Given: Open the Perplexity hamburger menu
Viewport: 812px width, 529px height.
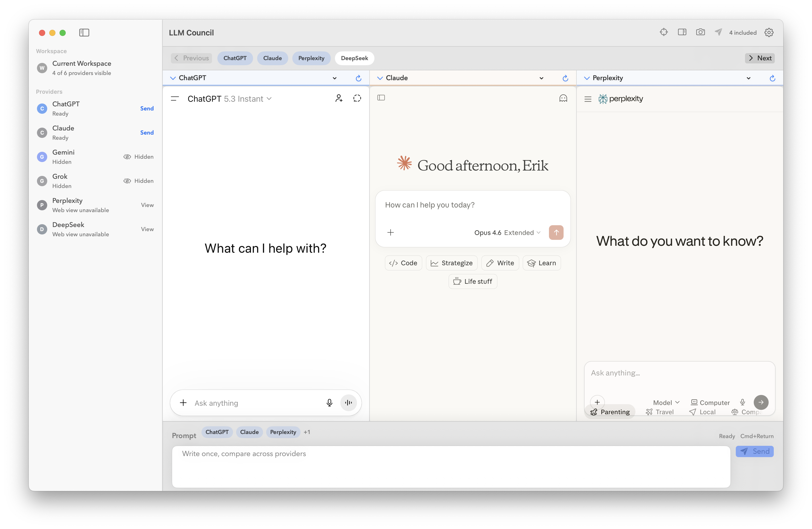Looking at the screenshot, I should click(587, 99).
